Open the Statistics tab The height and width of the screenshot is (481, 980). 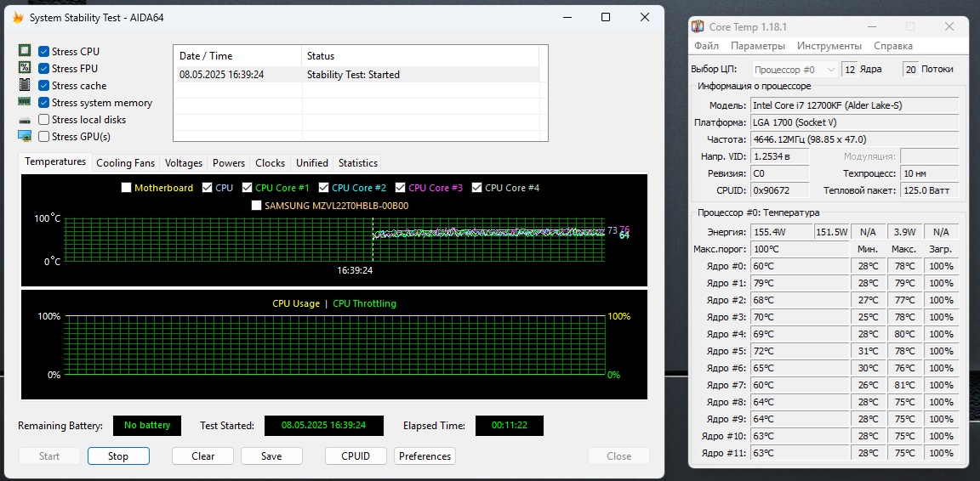pos(357,163)
